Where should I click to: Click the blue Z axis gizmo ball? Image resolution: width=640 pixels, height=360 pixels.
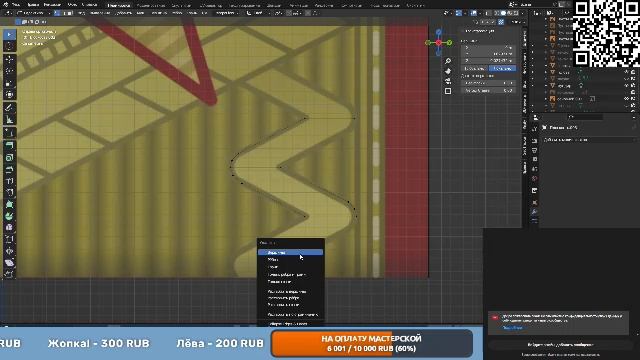click(438, 32)
